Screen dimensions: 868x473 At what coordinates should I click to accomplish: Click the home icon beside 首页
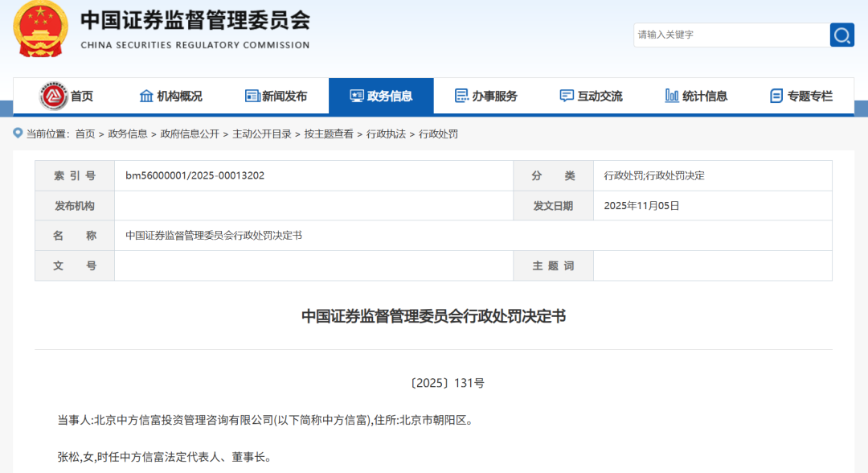(54, 96)
